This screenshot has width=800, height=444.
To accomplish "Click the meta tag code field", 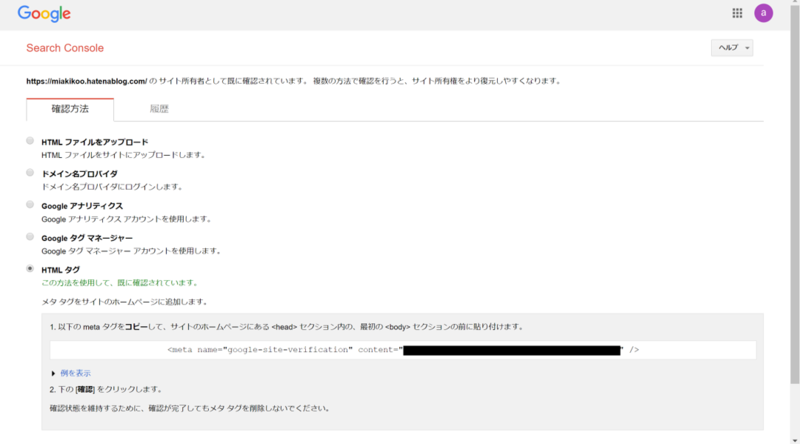I will 403,350.
